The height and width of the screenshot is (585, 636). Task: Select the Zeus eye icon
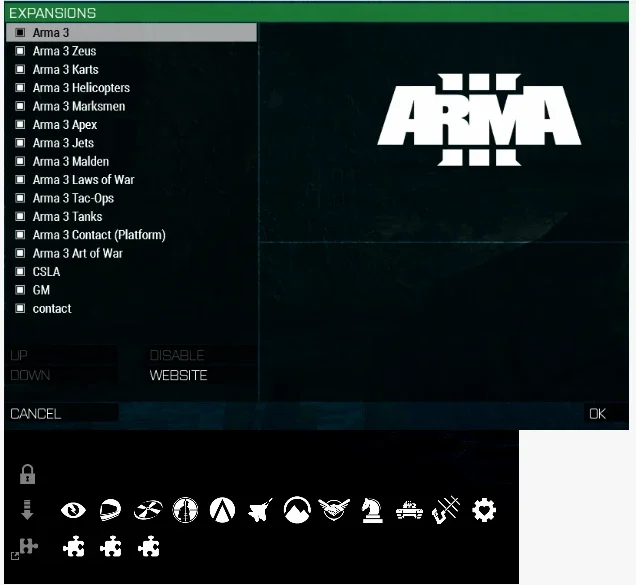(x=73, y=510)
